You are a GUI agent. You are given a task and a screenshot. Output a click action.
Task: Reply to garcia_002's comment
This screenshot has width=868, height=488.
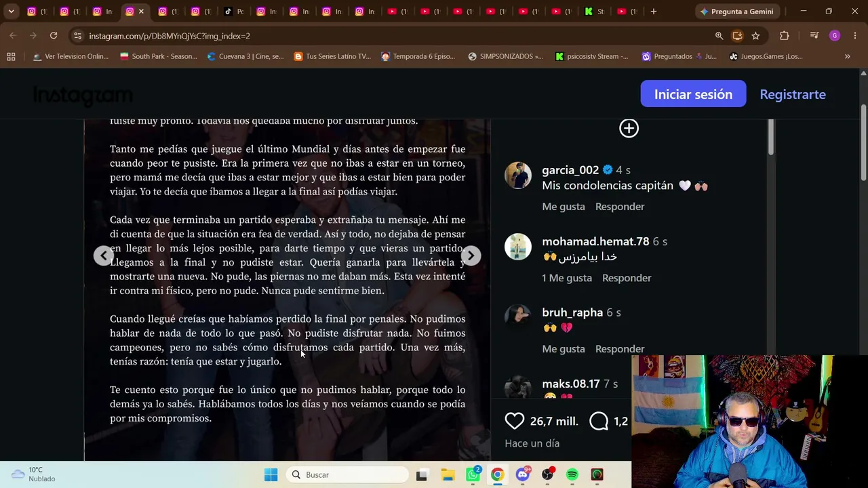(620, 206)
